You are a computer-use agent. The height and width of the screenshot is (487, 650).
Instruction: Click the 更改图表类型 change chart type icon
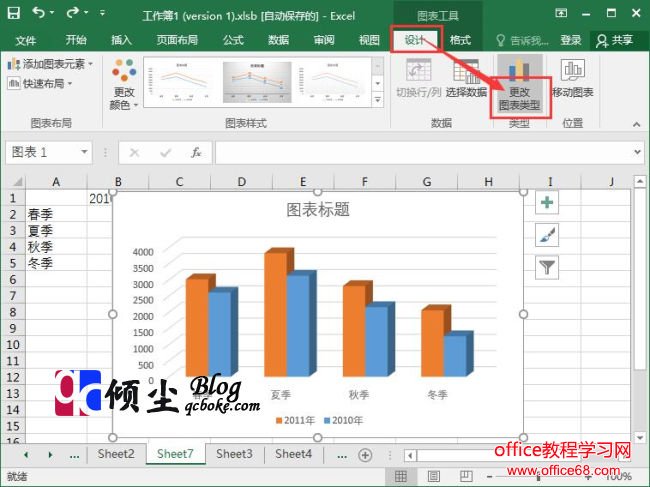519,86
